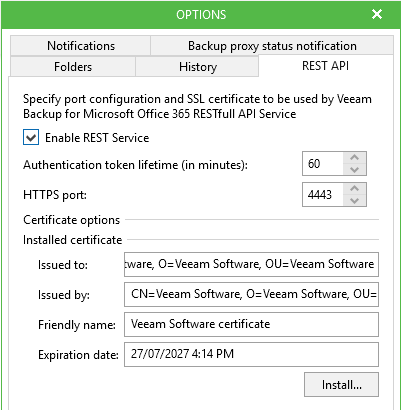Click the Certificate options heading
401x410 pixels.
coord(71,220)
